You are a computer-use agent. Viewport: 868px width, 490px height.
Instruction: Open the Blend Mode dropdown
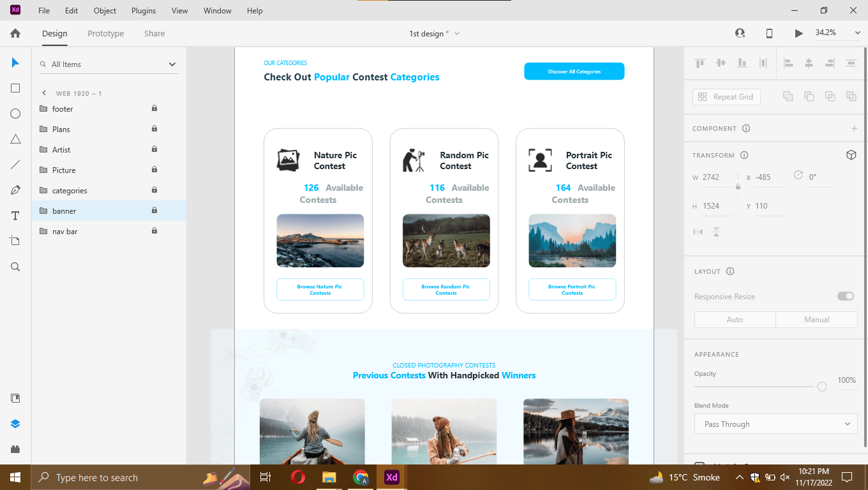775,424
